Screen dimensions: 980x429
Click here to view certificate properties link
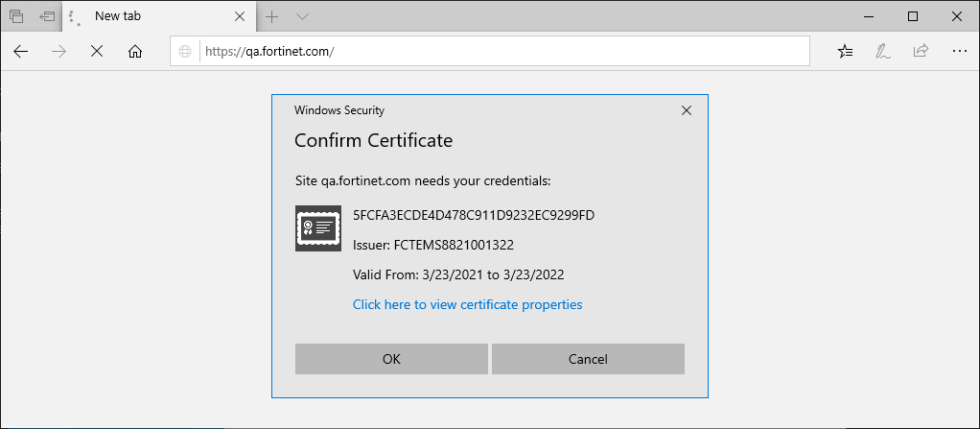pyautogui.click(x=467, y=304)
